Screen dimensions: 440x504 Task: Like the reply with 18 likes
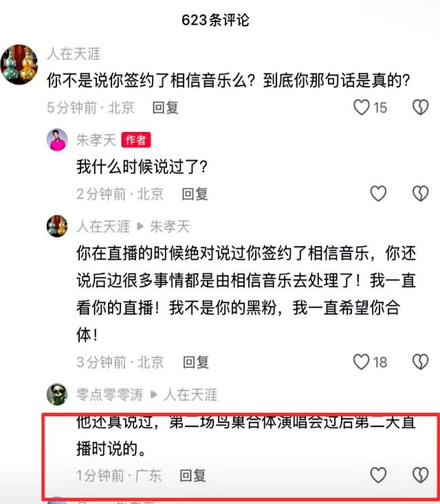point(361,362)
